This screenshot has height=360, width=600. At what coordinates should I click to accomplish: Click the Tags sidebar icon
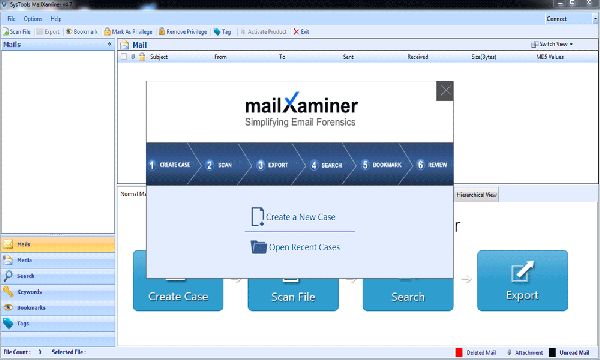coord(8,324)
